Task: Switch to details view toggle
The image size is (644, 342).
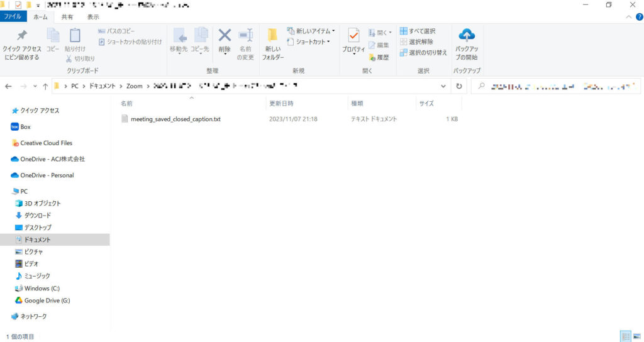Action: tap(626, 336)
